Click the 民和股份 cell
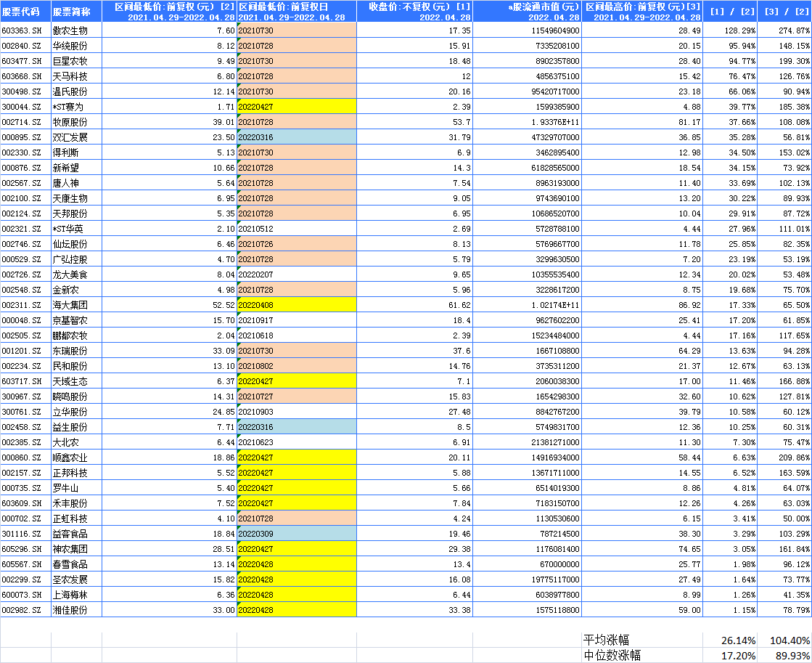Viewport: 812px width, 663px height. (77, 366)
